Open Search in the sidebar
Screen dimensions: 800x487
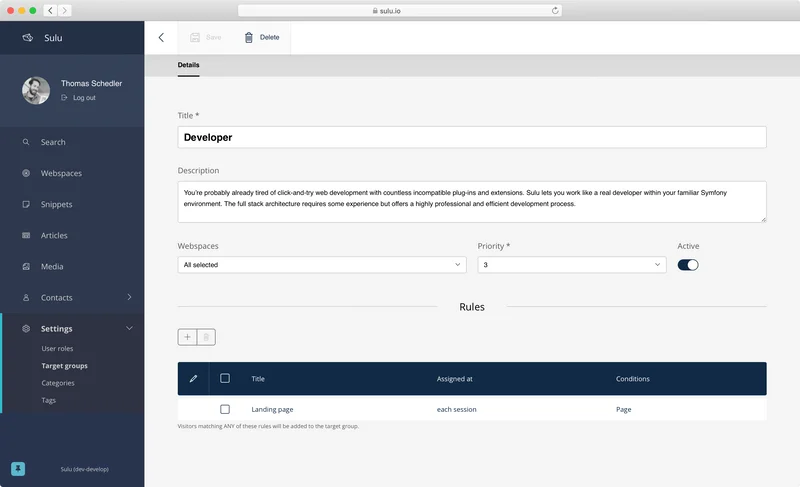click(x=53, y=142)
